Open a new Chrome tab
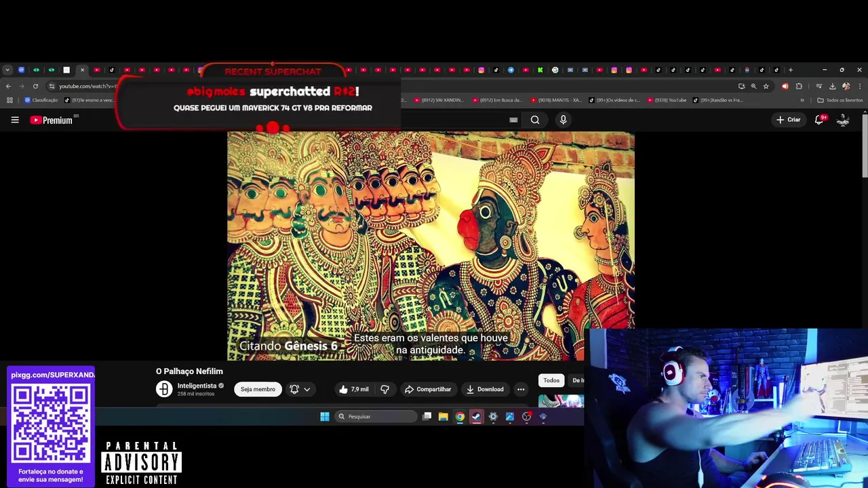The image size is (868, 488). (790, 70)
